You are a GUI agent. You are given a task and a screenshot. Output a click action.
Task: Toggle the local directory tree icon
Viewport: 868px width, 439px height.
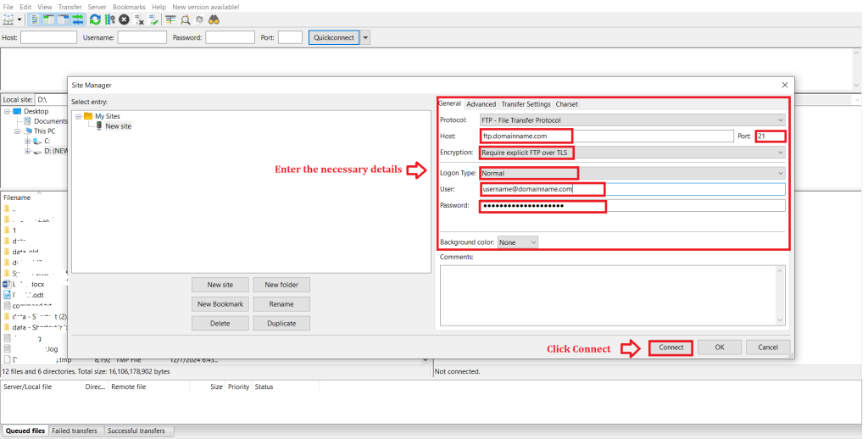coord(48,19)
